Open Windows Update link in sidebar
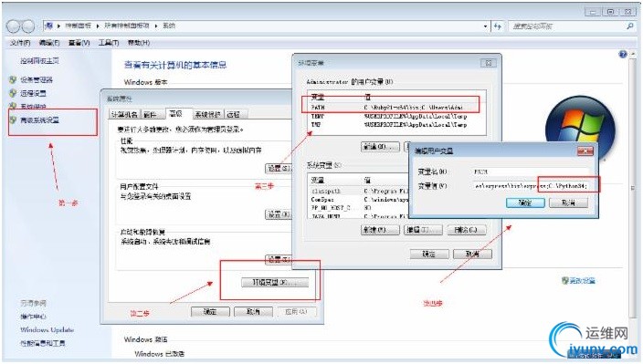Screen dimensions: 643x364 [x=47, y=329]
